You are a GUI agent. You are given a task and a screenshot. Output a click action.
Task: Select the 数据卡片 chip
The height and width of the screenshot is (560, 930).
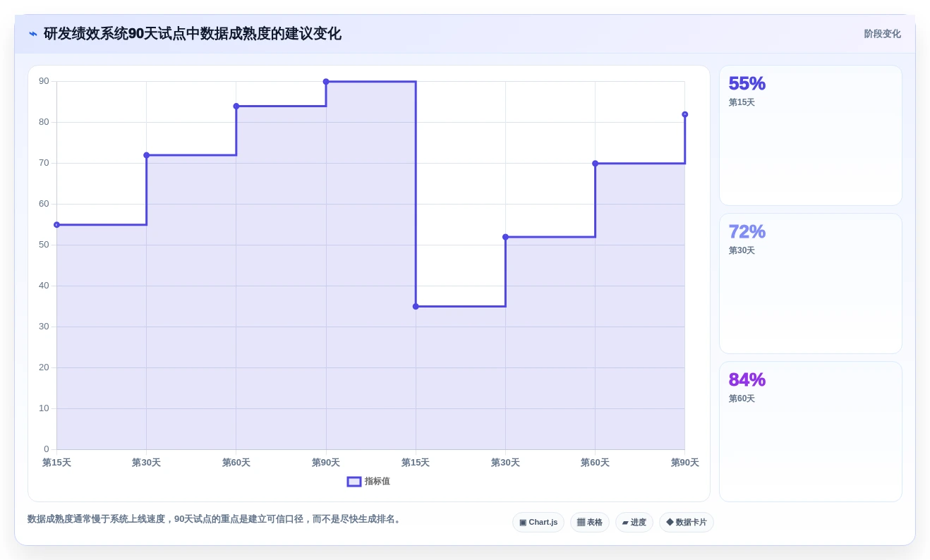pos(687,523)
